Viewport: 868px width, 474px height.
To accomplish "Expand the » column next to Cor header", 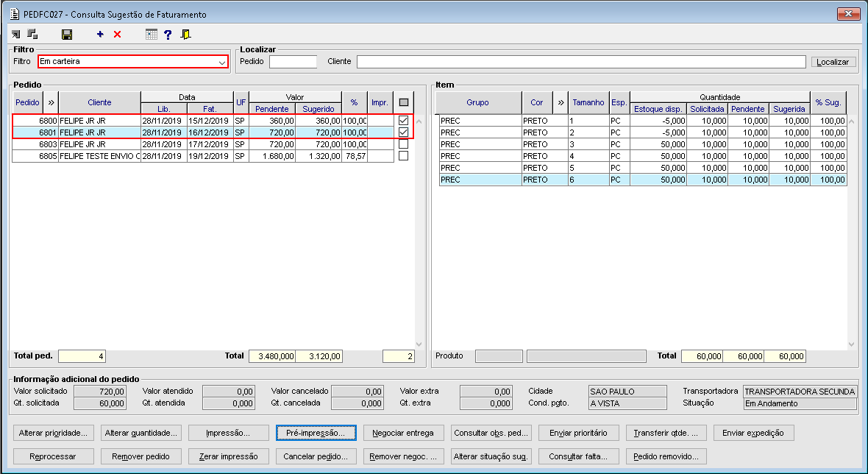I will point(561,102).
